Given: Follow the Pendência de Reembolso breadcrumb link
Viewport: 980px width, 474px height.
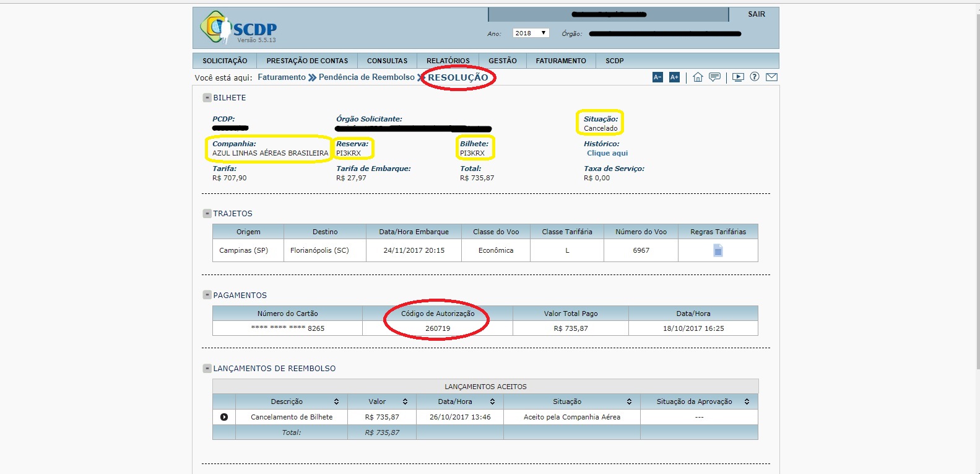Looking at the screenshot, I should pos(366,77).
